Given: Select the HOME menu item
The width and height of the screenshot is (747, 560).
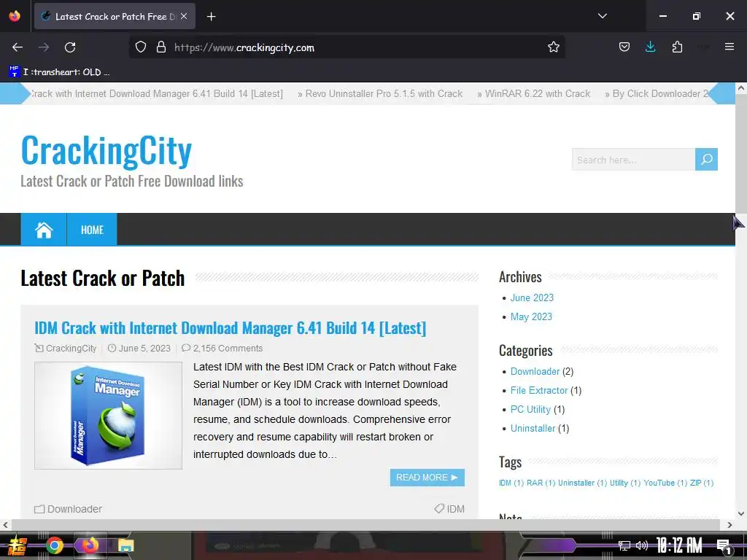Looking at the screenshot, I should coord(92,230).
